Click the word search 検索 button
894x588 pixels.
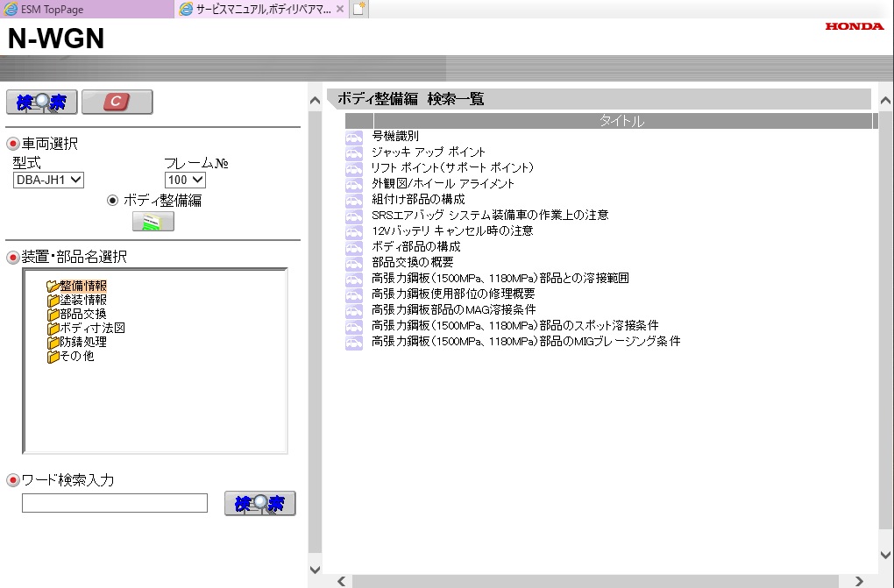point(260,504)
